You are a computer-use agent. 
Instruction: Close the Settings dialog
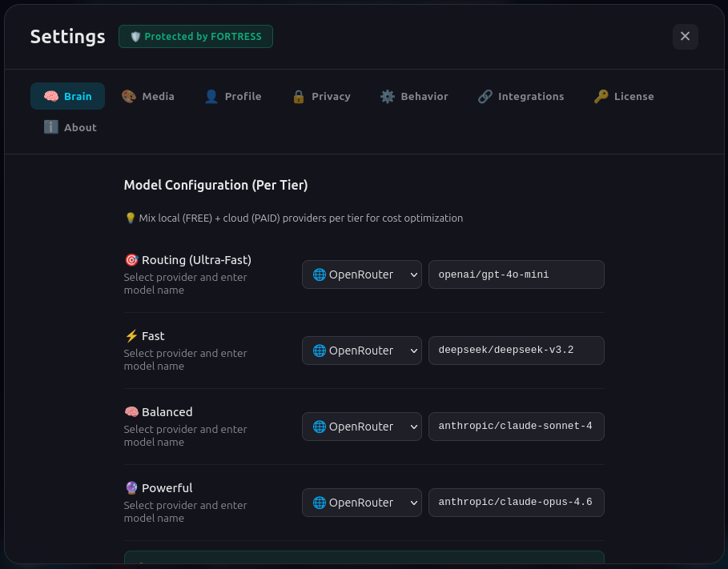click(686, 36)
